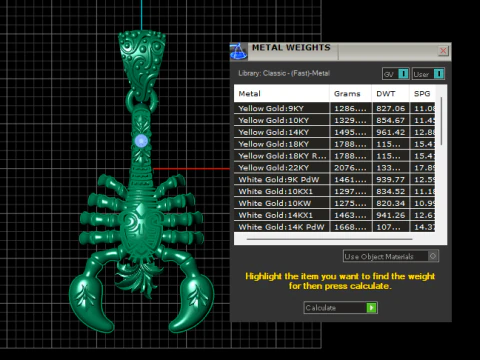Select the Yellow Gold:18KY R... row
Image resolution: width=480 pixels, height=360 pixels.
(335, 156)
